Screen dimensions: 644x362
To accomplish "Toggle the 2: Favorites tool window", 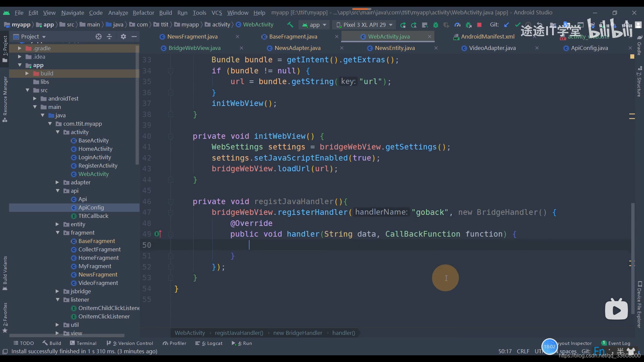I will click(x=5, y=318).
